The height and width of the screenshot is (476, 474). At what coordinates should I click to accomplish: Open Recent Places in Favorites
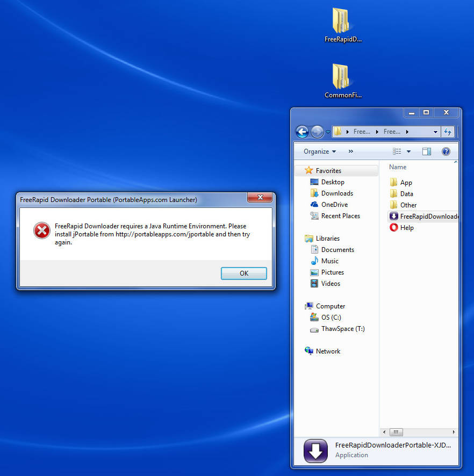[x=340, y=216]
